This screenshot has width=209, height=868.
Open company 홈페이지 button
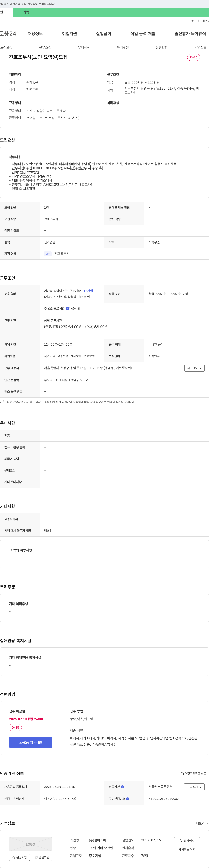(x=187, y=840)
